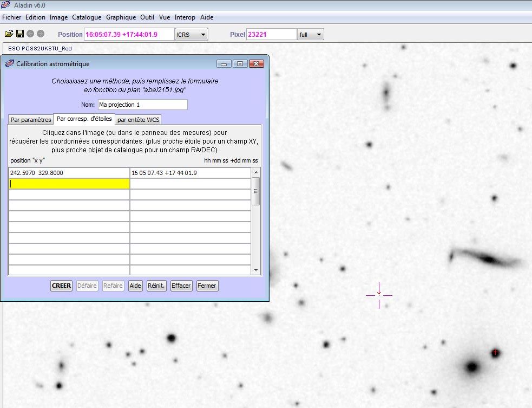Click the yellow highlighted xy position cell
532x408 pixels.
coord(69,184)
